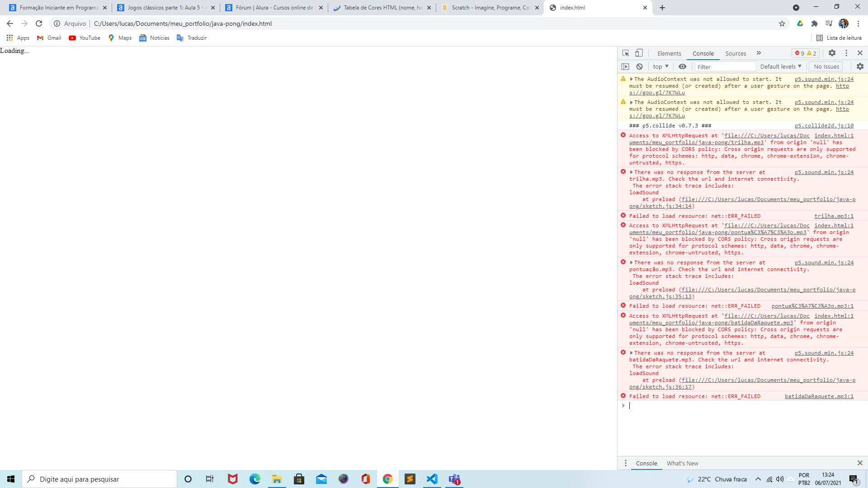
Task: Bookmark this page with the star icon
Action: coord(782,23)
